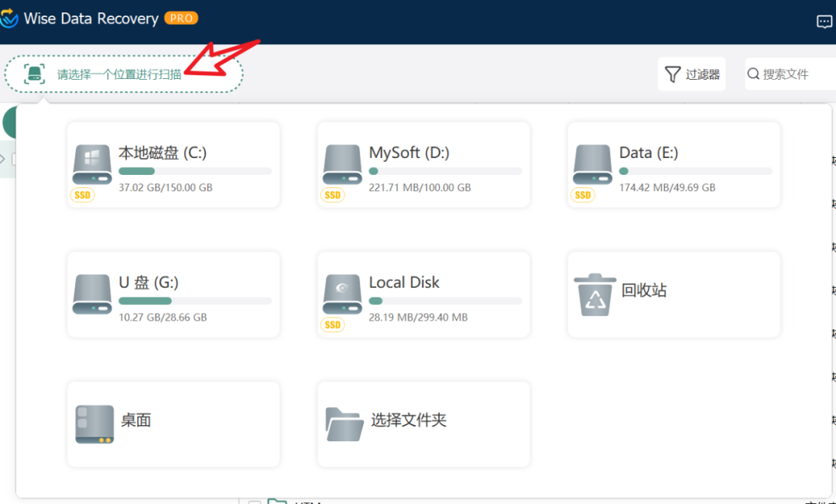Open the feedback chat icon in title bar

824,22
